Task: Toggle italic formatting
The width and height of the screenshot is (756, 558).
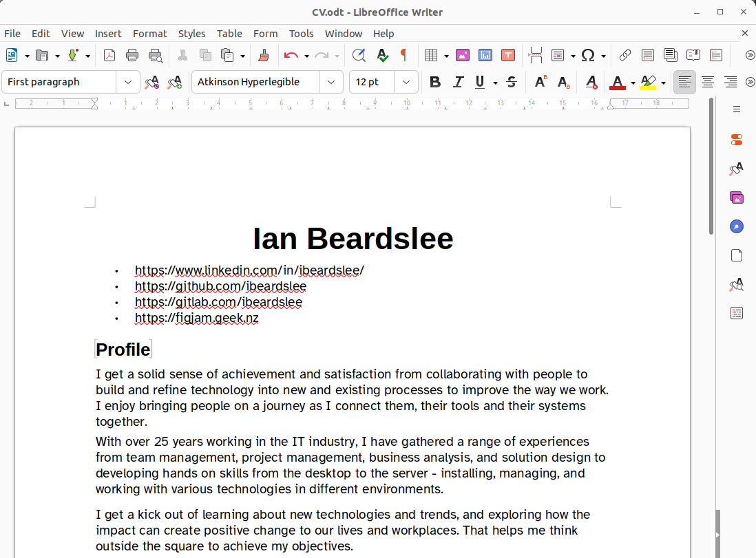Action: [458, 82]
